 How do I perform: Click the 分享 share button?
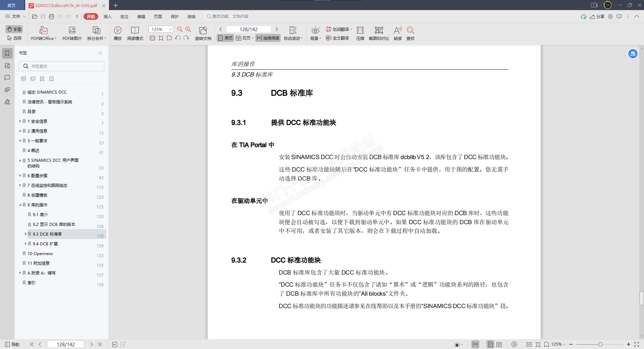[597, 16]
